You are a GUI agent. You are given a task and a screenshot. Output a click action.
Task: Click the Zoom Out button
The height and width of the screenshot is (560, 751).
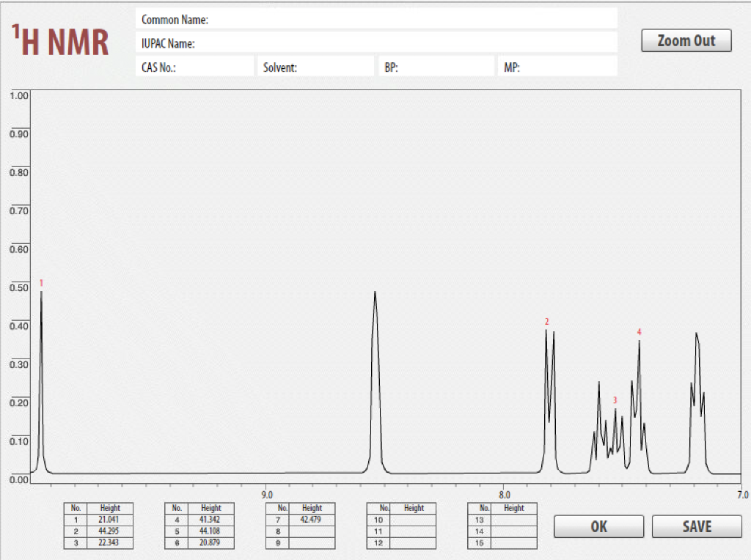[686, 40]
